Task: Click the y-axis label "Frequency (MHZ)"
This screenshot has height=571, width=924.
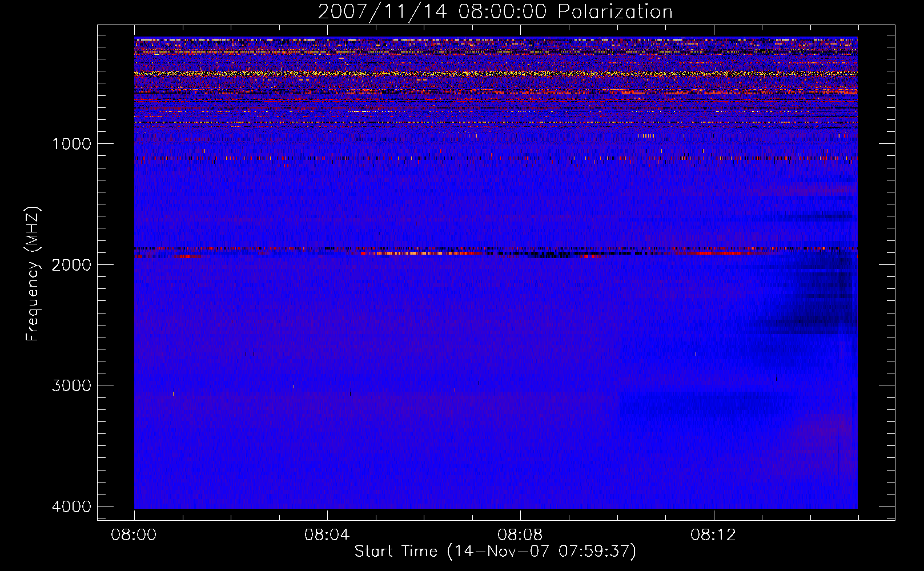Action: (33, 274)
